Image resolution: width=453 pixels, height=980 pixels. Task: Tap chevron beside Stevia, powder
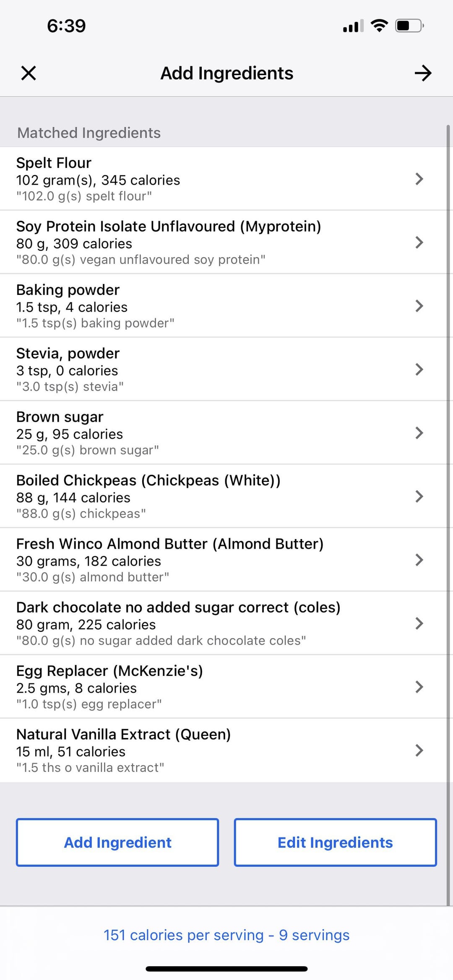tap(419, 369)
